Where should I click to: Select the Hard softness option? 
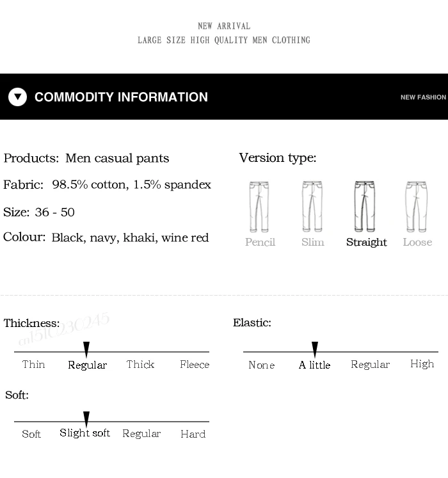point(193,434)
